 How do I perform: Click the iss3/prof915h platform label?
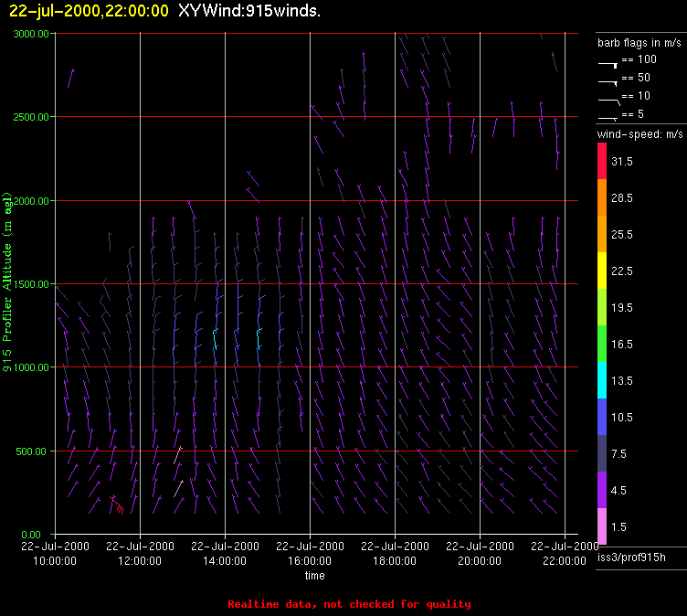(x=631, y=558)
